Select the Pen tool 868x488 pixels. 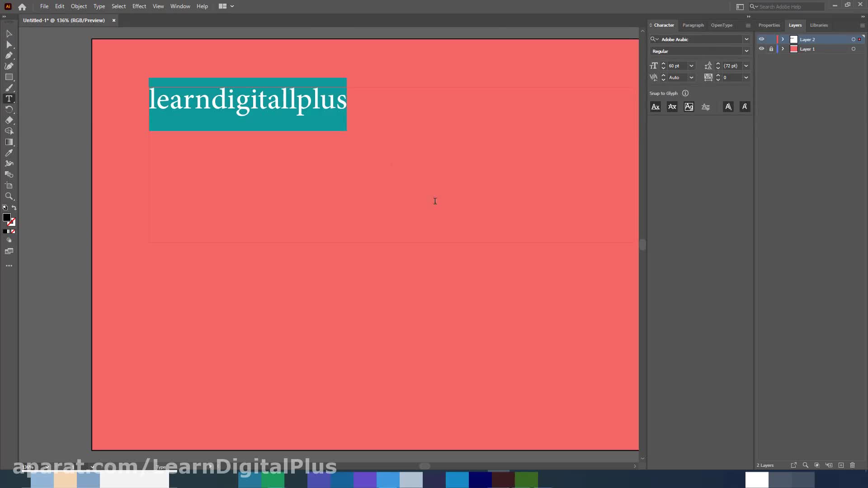click(x=9, y=55)
